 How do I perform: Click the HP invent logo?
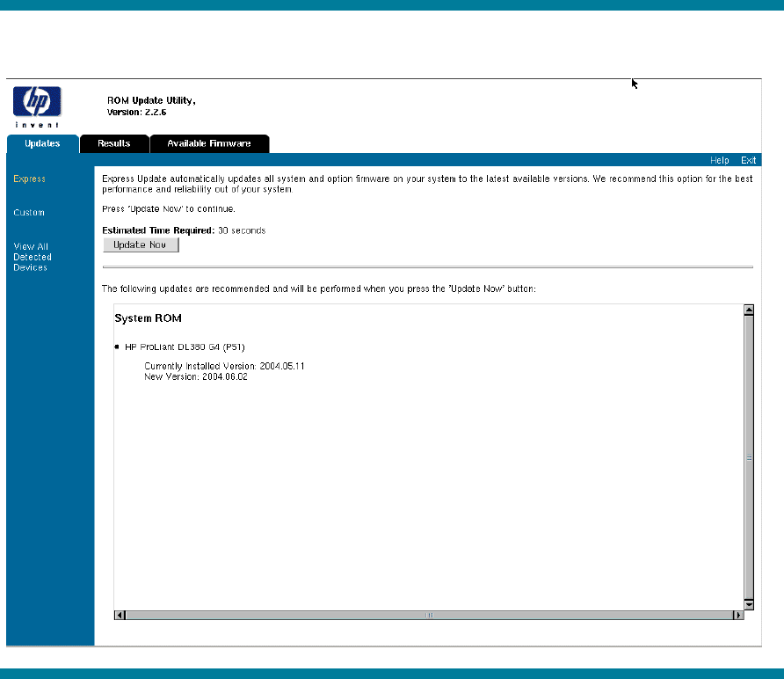click(37, 107)
